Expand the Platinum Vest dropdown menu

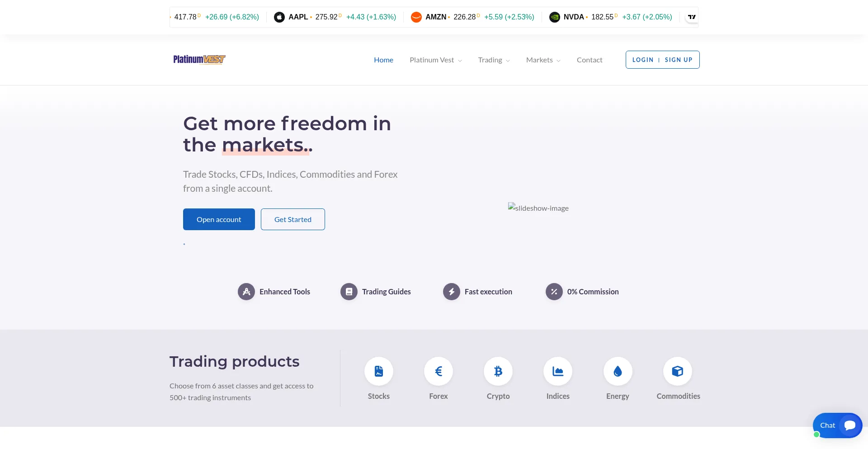[x=435, y=60]
